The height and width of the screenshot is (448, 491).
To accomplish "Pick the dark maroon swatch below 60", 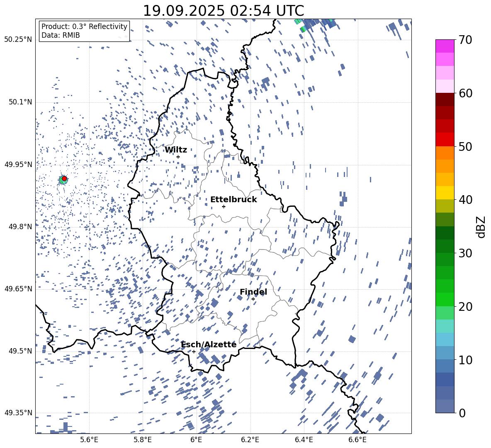I will coord(445,99).
